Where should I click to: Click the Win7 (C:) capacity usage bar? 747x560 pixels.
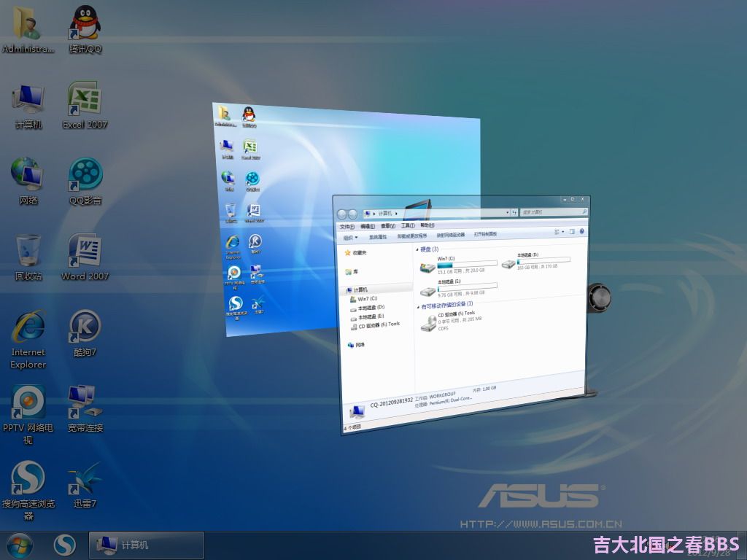tap(468, 264)
